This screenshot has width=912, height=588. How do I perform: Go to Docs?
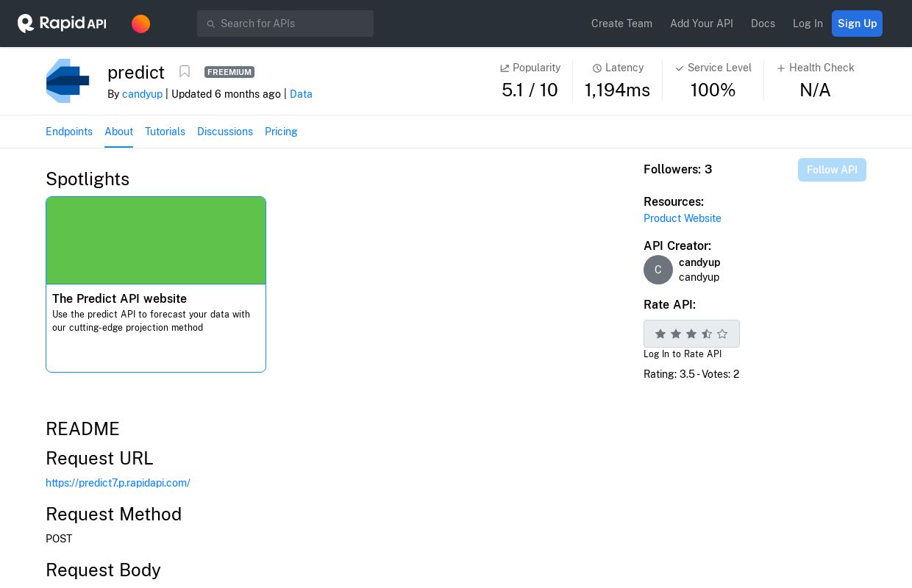(x=763, y=24)
